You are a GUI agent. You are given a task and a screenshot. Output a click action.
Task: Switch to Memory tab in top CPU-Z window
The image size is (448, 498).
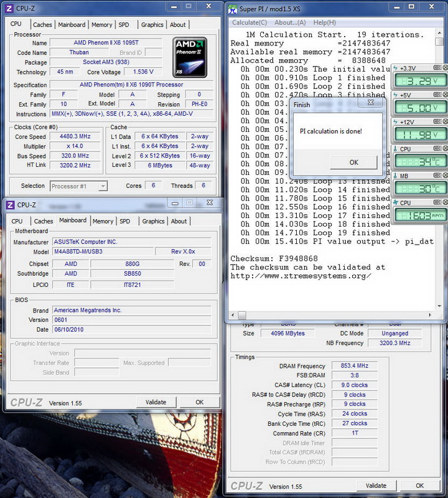point(101,25)
